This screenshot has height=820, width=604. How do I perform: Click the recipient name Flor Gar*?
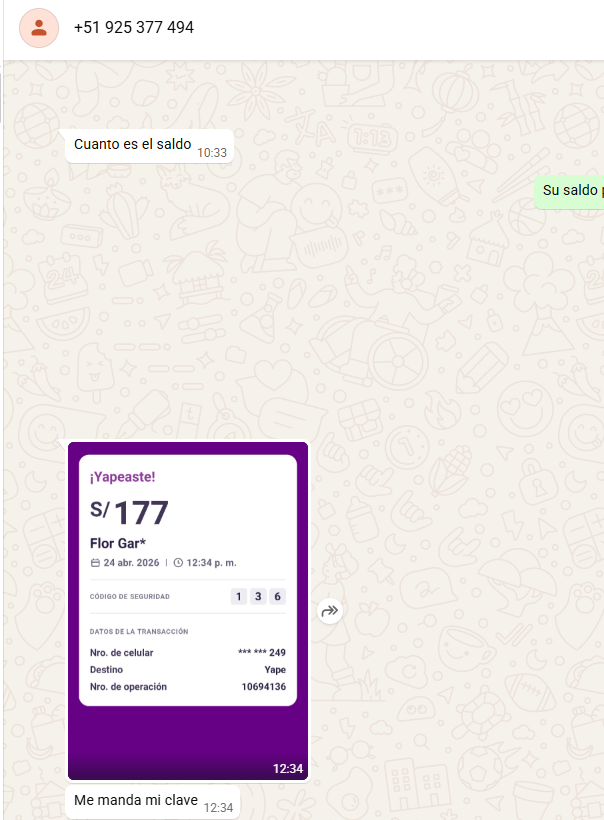click(118, 543)
